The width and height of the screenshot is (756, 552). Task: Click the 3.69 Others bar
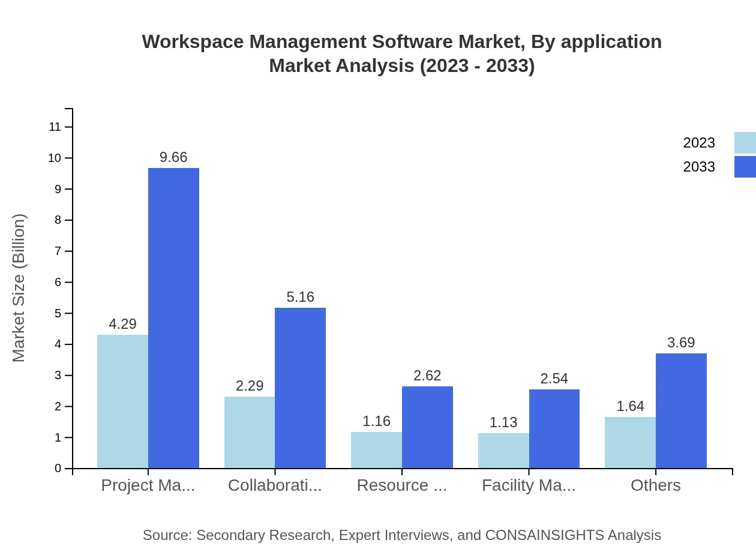(x=681, y=410)
